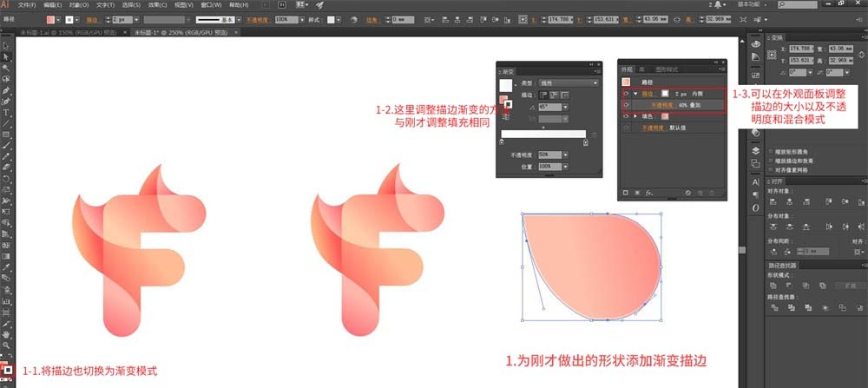The image size is (868, 388).
Task: Click orange 不透明度 link in control bar
Action: (256, 20)
